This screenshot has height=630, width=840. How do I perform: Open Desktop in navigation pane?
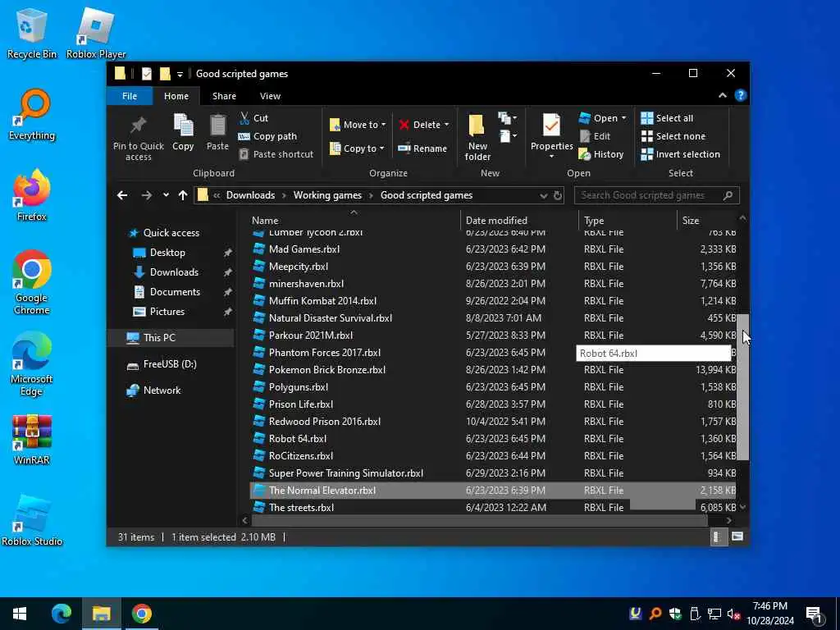point(167,253)
